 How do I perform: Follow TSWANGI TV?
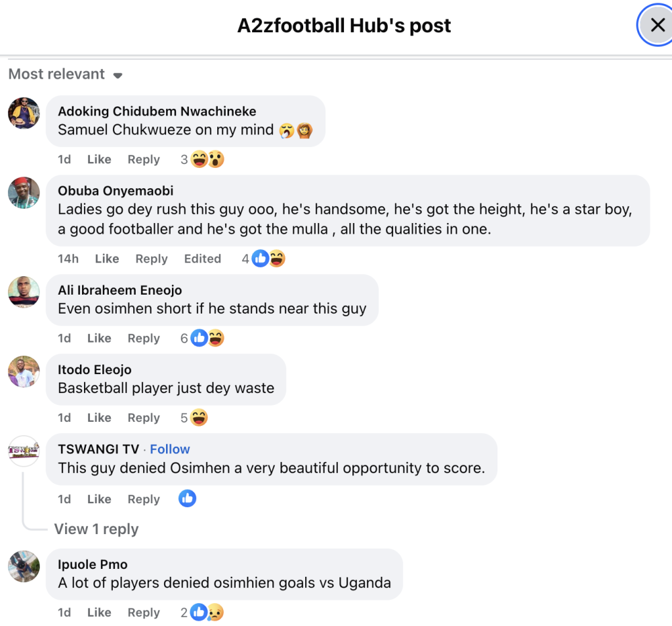pos(170,449)
